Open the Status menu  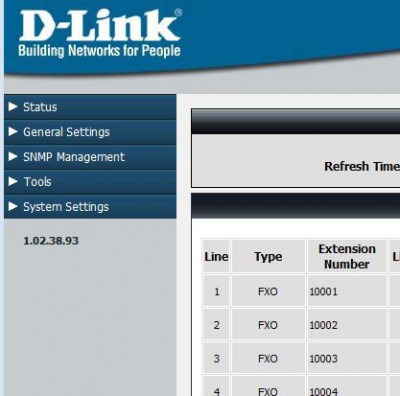point(90,107)
